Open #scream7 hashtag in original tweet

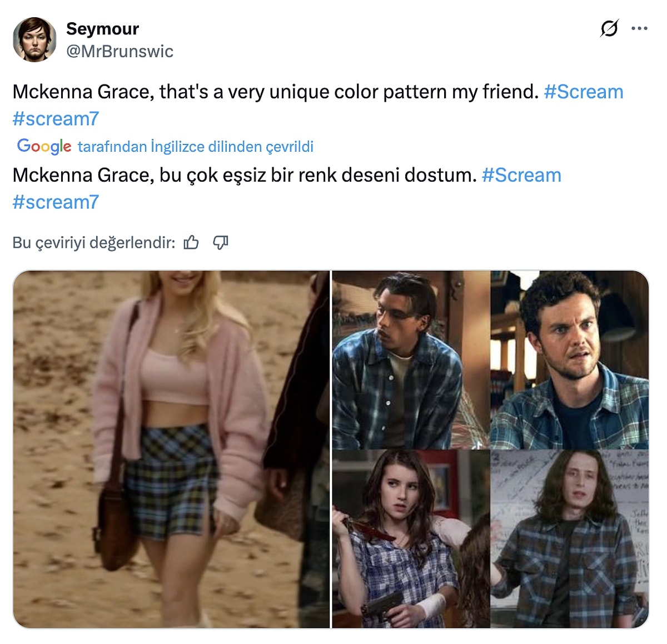click(x=56, y=118)
